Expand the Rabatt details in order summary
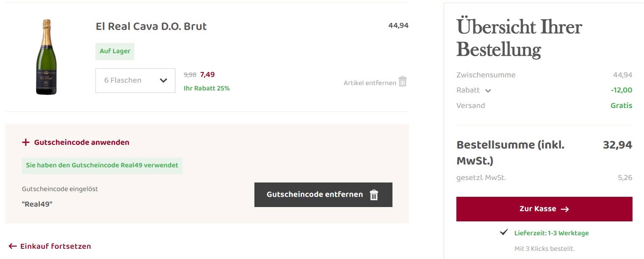This screenshot has width=644, height=259. 488,90
